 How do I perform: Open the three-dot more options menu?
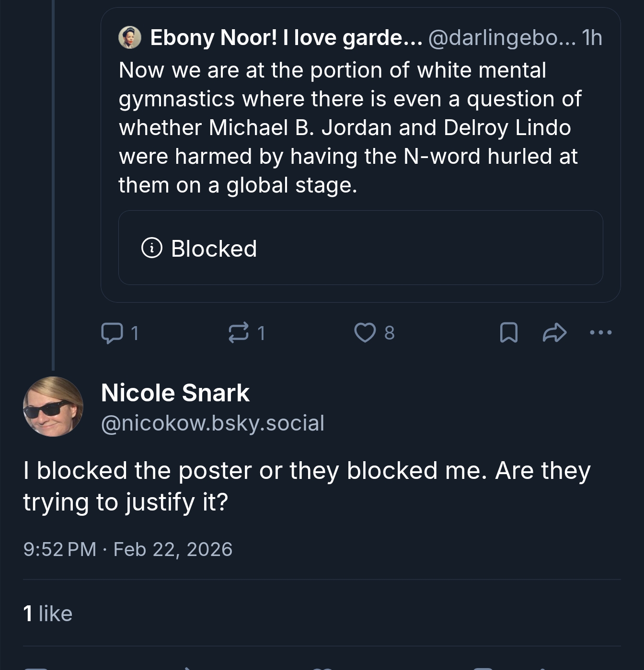(600, 332)
